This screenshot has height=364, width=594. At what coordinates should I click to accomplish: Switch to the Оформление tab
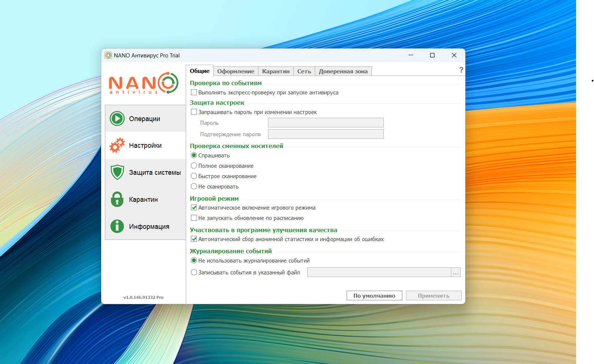point(236,71)
